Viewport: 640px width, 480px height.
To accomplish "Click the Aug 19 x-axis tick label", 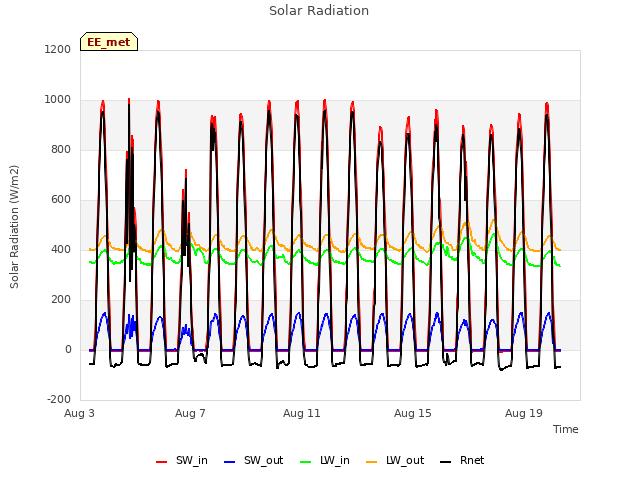I will [x=524, y=413].
